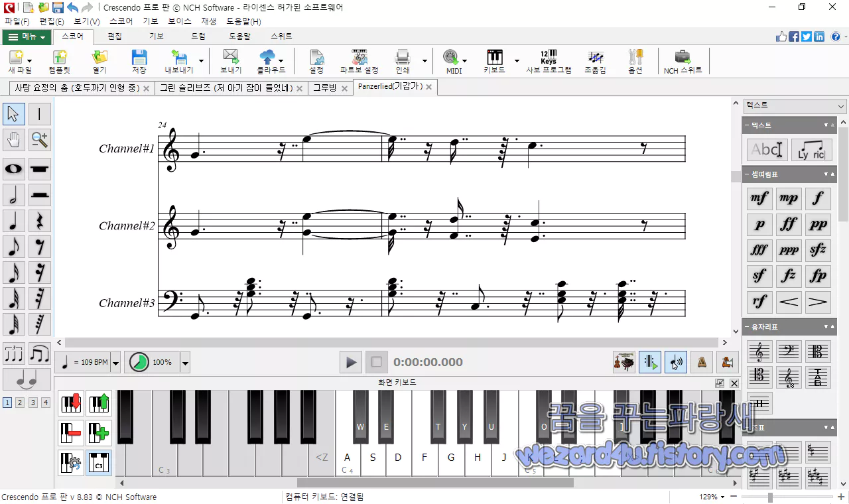Switch to the 그루빙 document tab

[324, 88]
